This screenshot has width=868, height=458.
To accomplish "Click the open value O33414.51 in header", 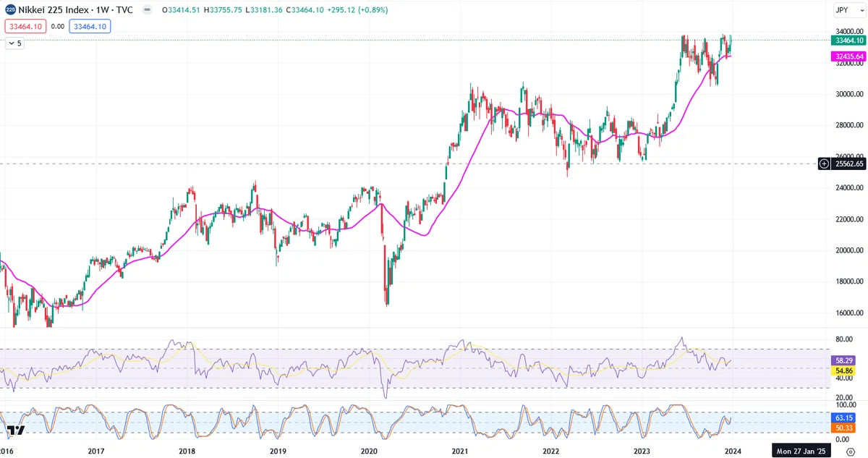I will [182, 9].
